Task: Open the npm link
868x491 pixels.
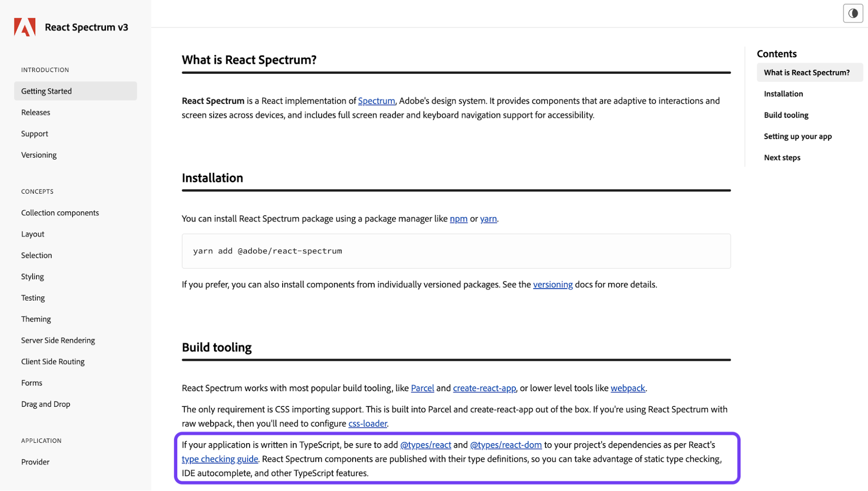Action: [459, 219]
